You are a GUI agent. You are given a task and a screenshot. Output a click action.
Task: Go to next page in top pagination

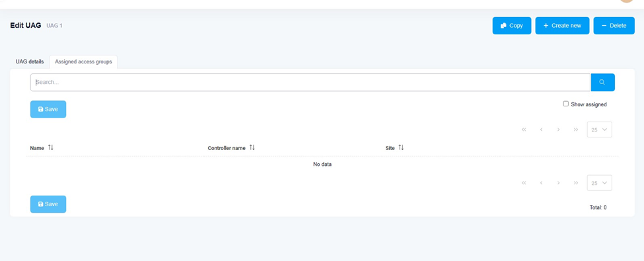coord(559,130)
